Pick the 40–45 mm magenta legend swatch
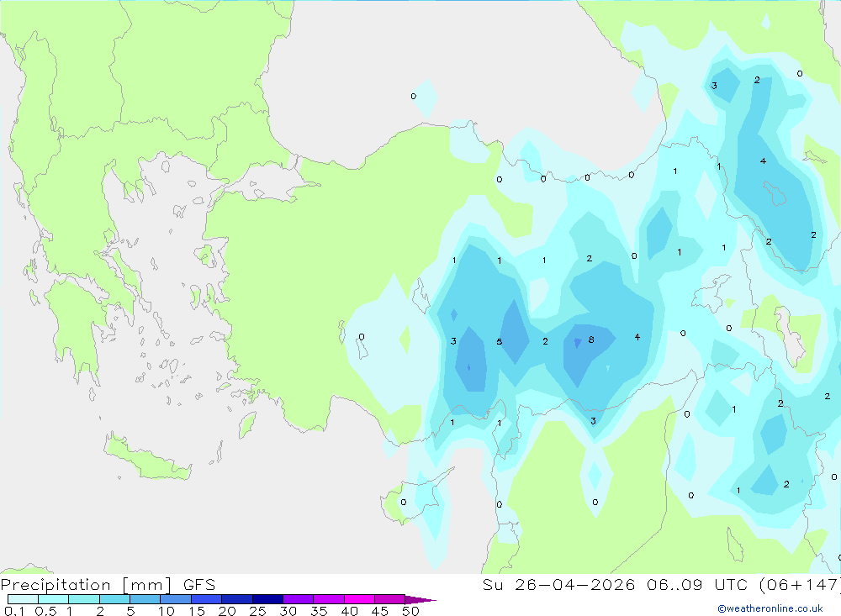The image size is (841, 616). (x=359, y=599)
